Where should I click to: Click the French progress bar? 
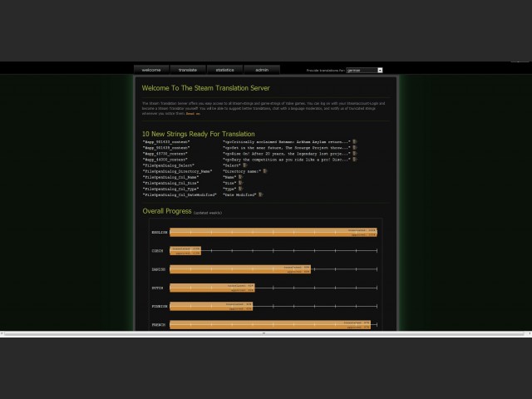[x=270, y=325]
